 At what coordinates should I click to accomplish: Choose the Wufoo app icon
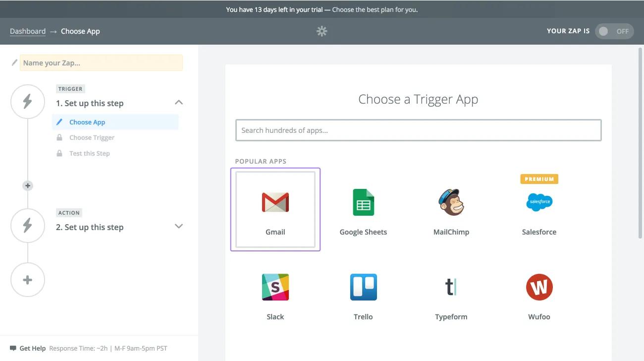[539, 287]
